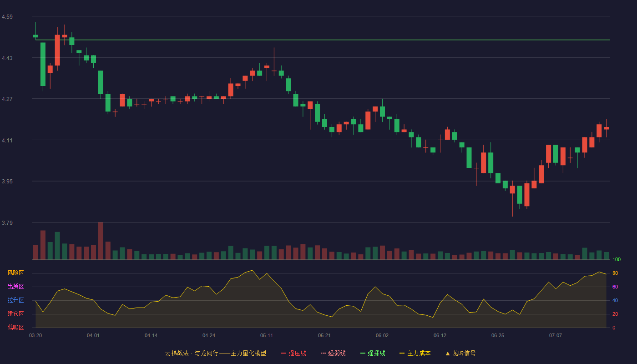Image resolution: width=637 pixels, height=364 pixels.
Task: Click the 04-14 date label
Action: pyautogui.click(x=151, y=335)
